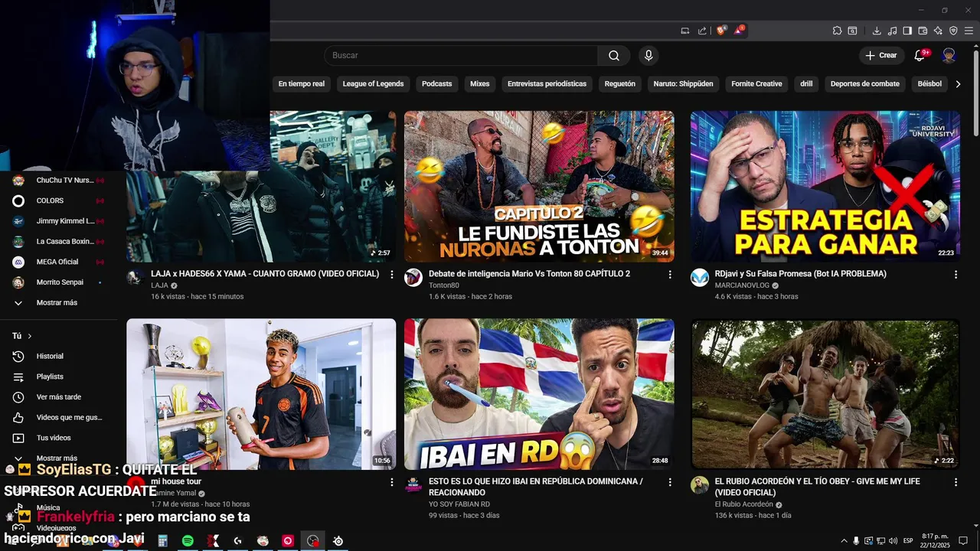
Task: Expand subscriptions with Mostrar más
Action: (57, 302)
